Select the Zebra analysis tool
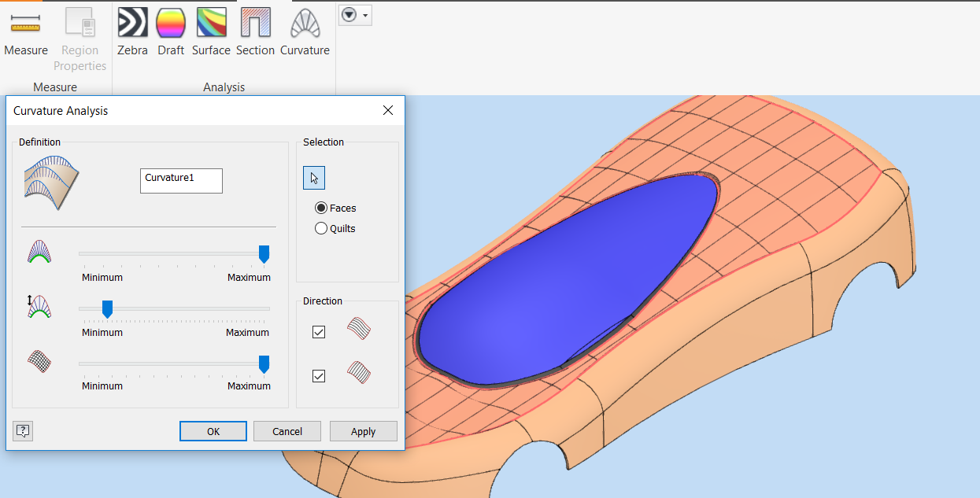 tap(132, 30)
